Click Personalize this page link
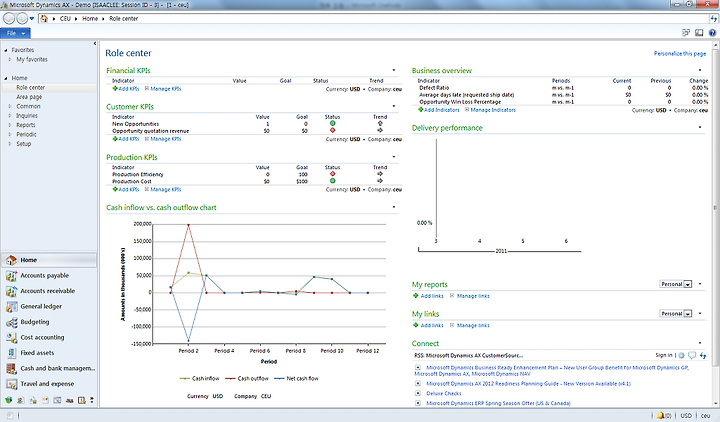Viewport: 720px width, 422px height. (680, 54)
